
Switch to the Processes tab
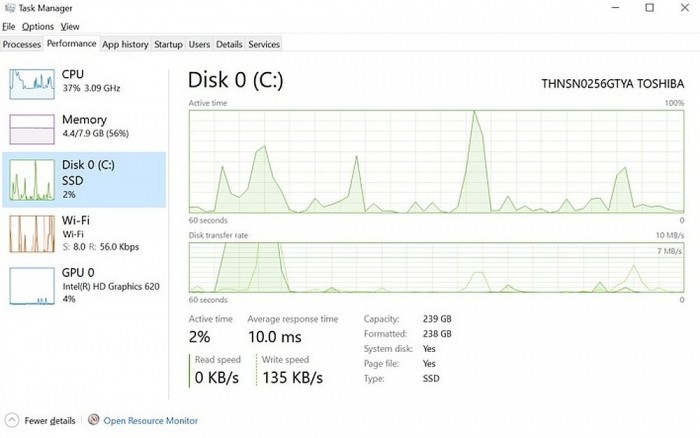pyautogui.click(x=22, y=44)
